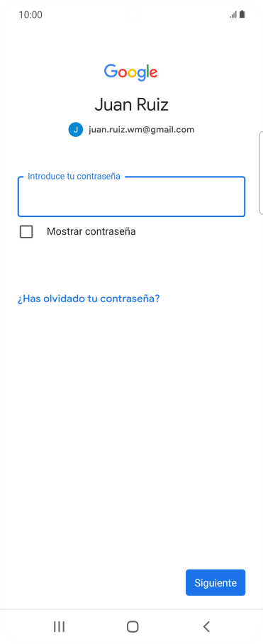Continue with the Siguiente button
Image resolution: width=263 pixels, height=644 pixels.
tap(216, 582)
